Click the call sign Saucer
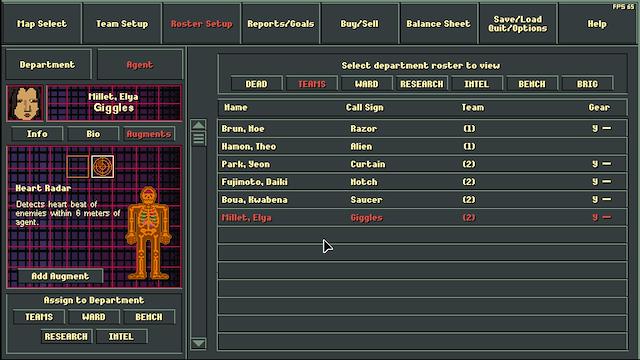640x360 pixels. [366, 200]
